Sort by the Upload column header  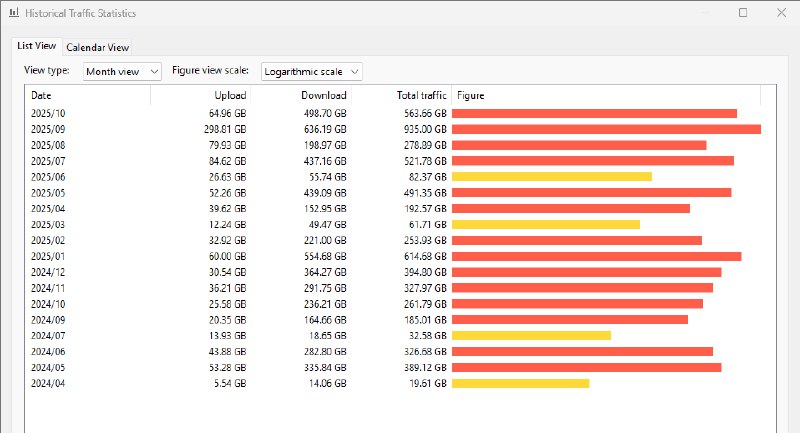[200, 95]
